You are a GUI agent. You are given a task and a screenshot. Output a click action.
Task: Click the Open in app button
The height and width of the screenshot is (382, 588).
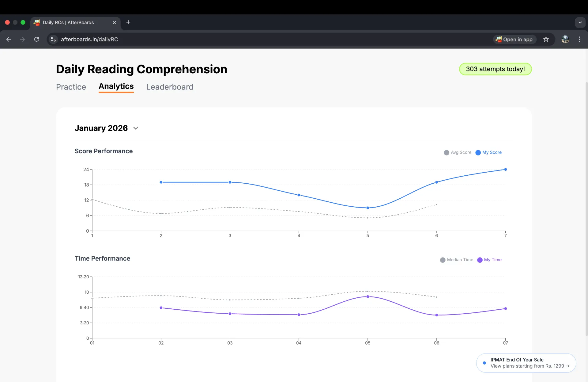tap(514, 39)
